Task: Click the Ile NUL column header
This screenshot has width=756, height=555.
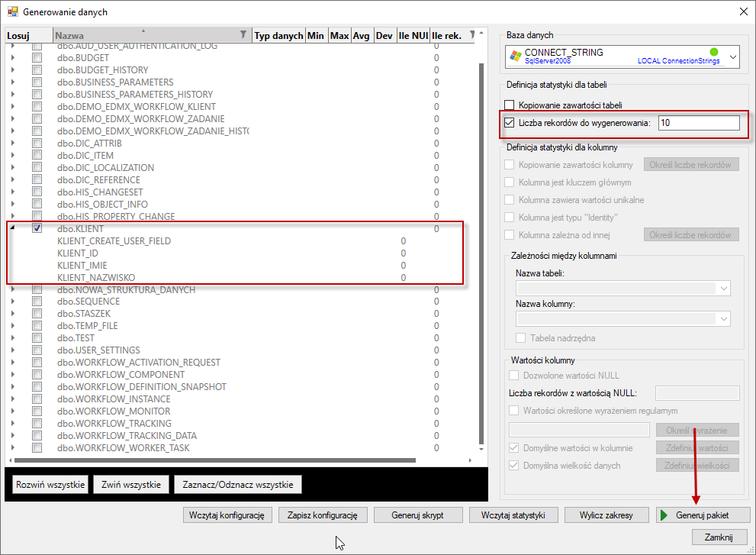Action: 413,35
